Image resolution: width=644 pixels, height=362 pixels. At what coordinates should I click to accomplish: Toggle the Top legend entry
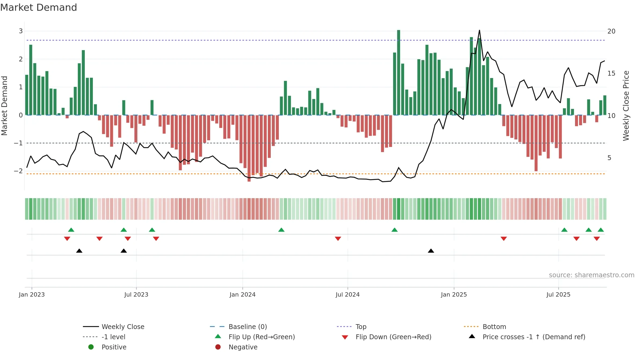(x=352, y=327)
